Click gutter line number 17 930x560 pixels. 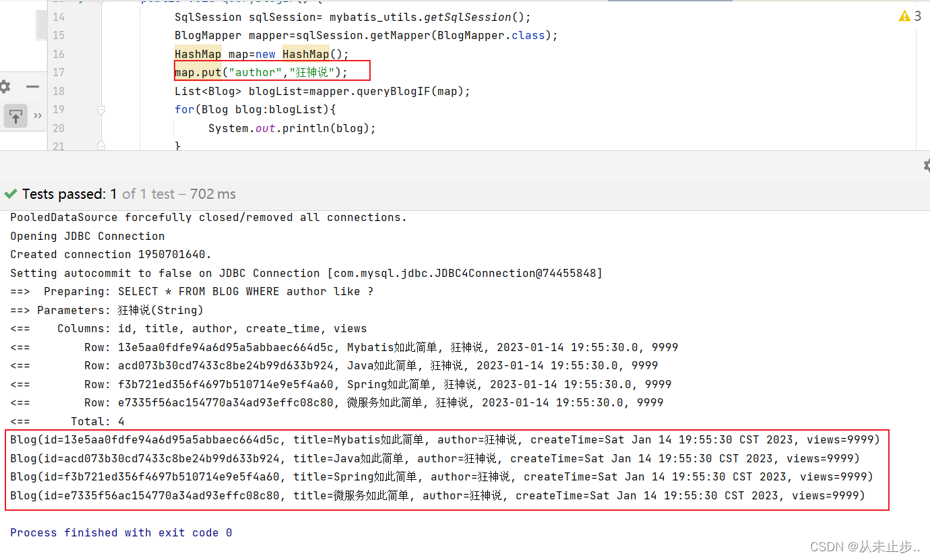[x=58, y=72]
